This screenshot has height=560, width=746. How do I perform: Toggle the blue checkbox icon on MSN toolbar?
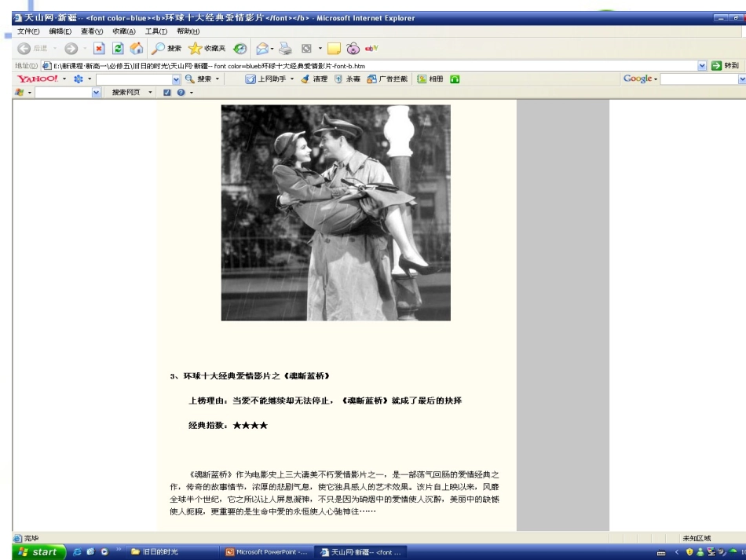click(x=167, y=93)
